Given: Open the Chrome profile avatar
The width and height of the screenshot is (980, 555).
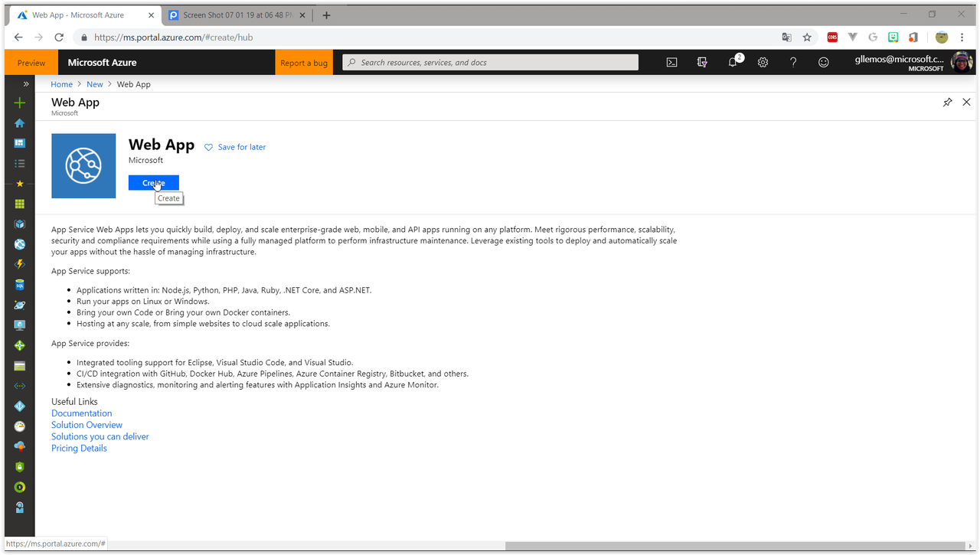Looking at the screenshot, I should 942,37.
